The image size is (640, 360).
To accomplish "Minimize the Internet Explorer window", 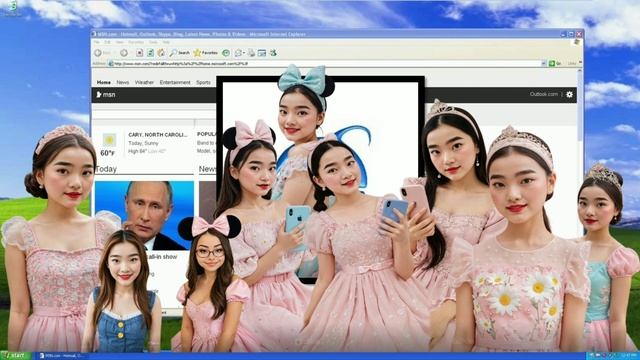I will (x=564, y=34).
